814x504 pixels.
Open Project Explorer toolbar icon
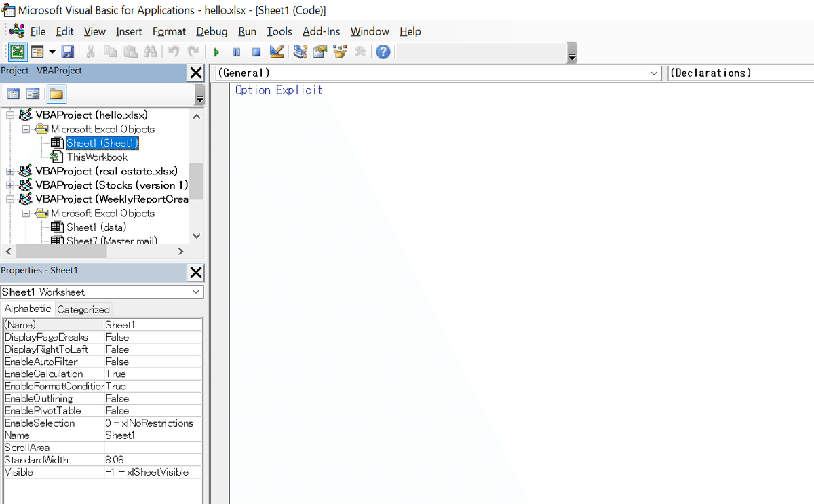(301, 52)
